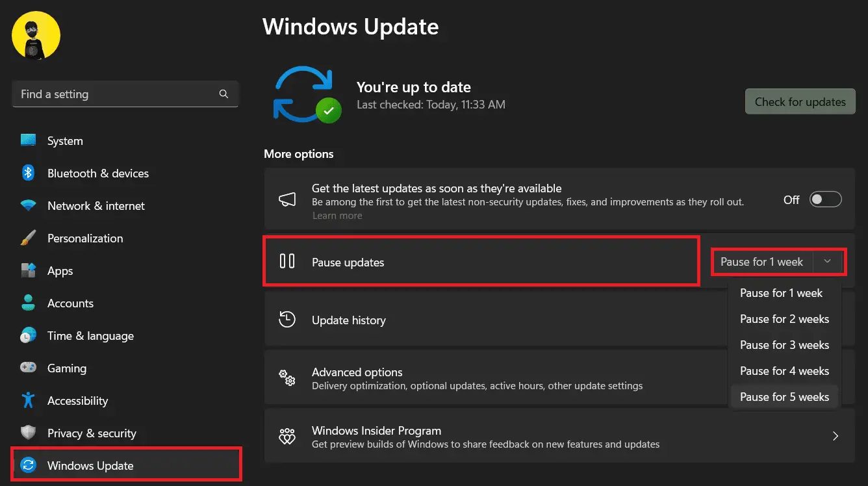868x486 pixels.
Task: Open the Windows Insider Program chevron
Action: tap(836, 436)
